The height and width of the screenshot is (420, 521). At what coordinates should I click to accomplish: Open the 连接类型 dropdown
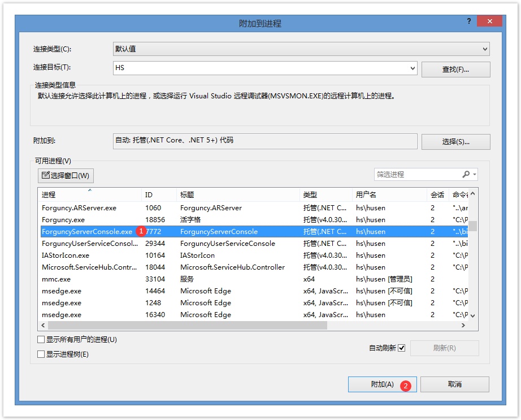point(485,50)
